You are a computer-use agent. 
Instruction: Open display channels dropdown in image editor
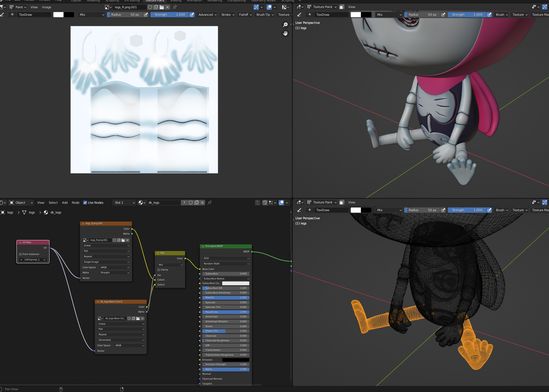[286, 7]
